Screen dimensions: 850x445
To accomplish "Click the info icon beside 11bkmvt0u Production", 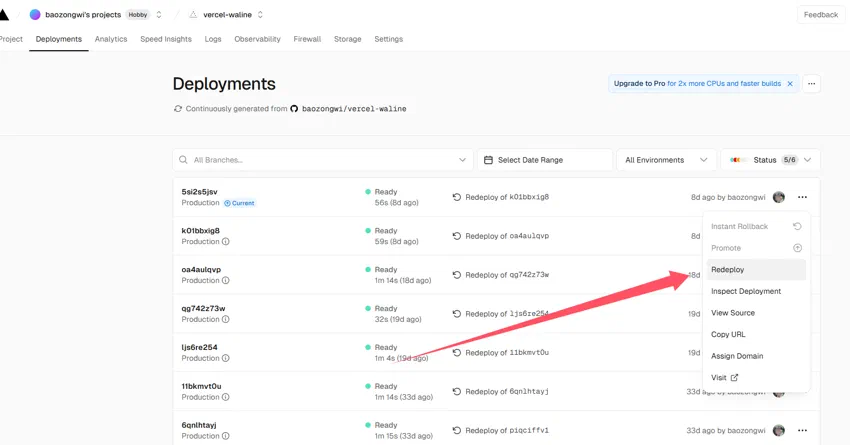I will tap(226, 397).
